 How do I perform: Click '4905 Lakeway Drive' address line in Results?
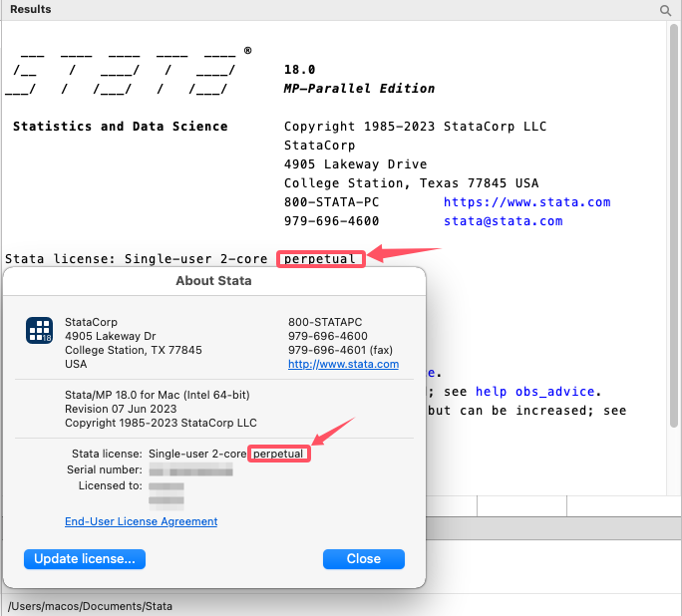[x=355, y=164]
